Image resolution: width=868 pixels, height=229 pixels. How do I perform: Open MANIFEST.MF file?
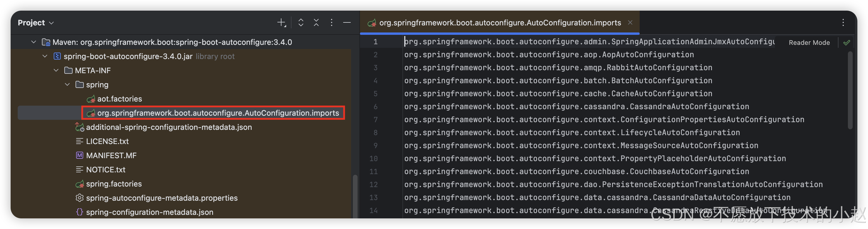coord(111,156)
